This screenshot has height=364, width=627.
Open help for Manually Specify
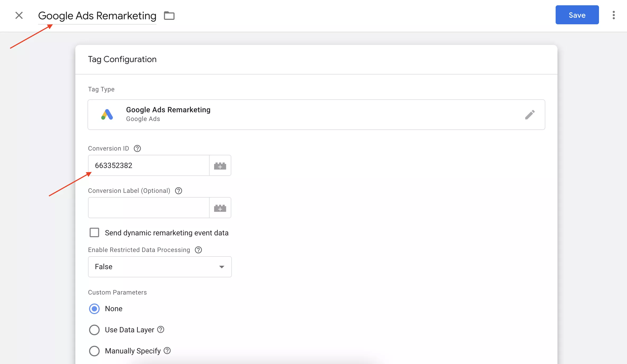coord(167,351)
